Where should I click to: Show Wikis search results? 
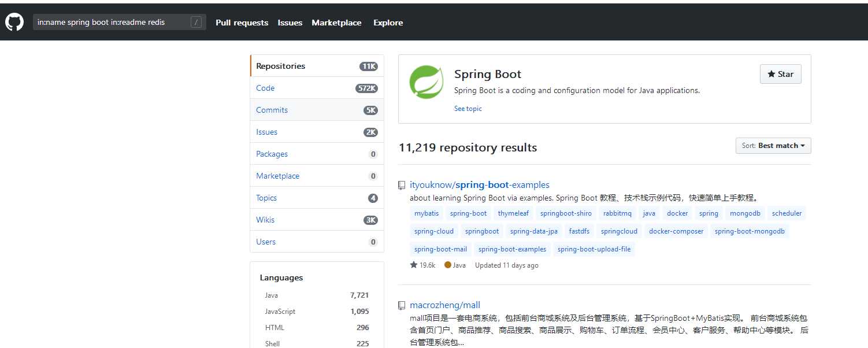[x=317, y=220]
